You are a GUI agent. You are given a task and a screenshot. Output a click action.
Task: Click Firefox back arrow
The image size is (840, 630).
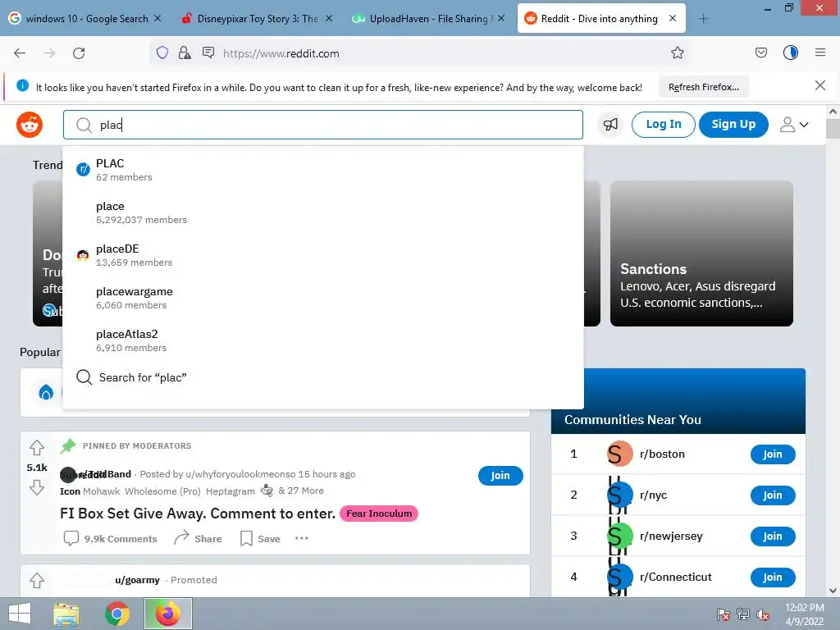click(x=20, y=53)
